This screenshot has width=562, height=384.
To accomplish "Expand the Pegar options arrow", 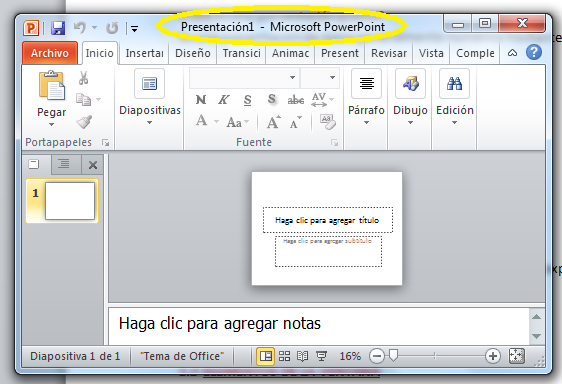I will (x=52, y=125).
